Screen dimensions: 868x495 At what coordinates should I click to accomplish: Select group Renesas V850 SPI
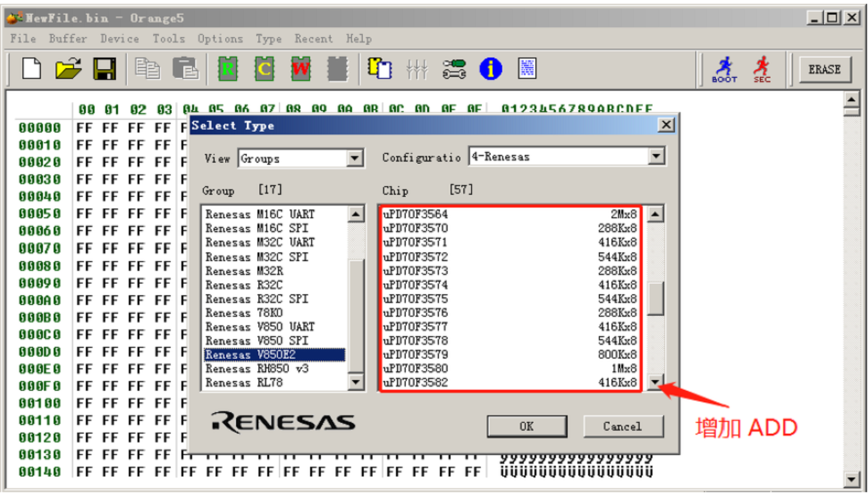pyautogui.click(x=274, y=340)
